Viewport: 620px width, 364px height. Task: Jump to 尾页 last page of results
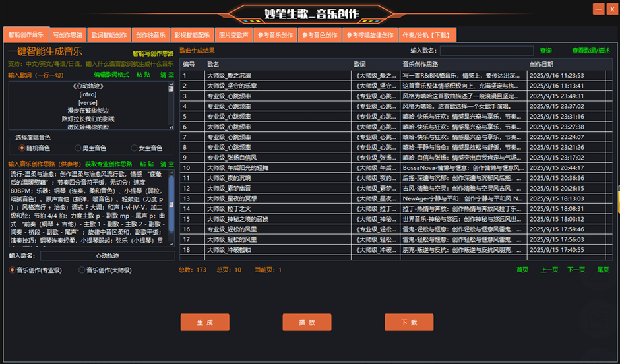point(602,270)
